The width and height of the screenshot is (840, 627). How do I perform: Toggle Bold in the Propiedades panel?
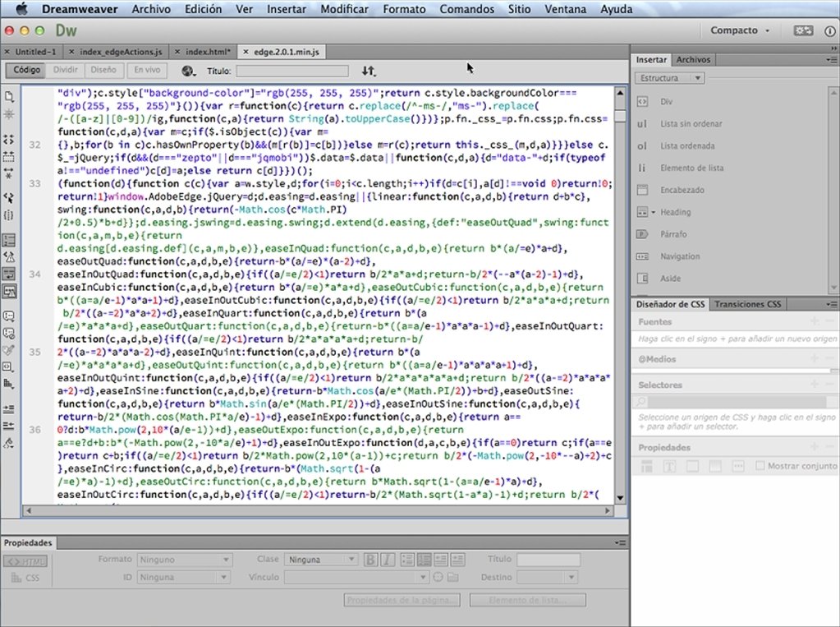click(370, 560)
